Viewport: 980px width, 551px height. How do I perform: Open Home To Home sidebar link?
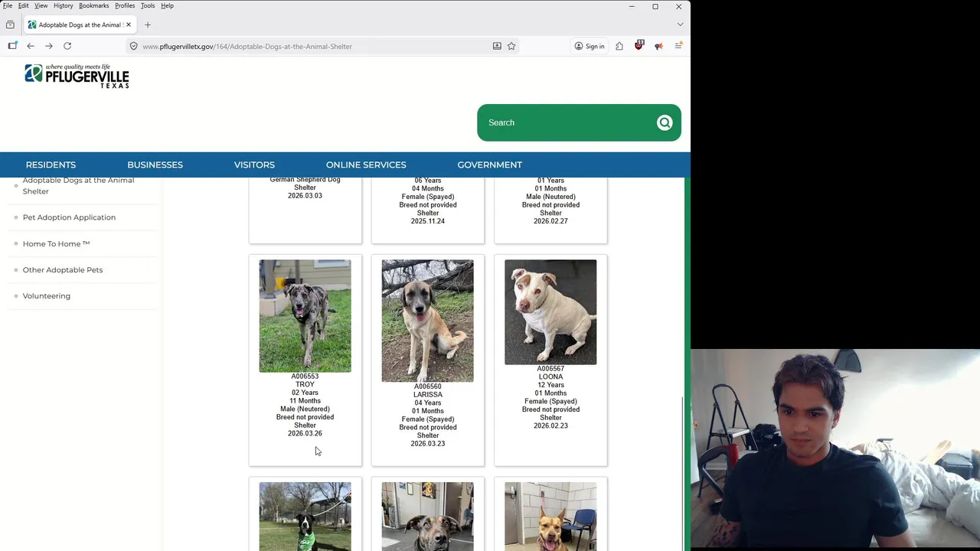coord(56,243)
